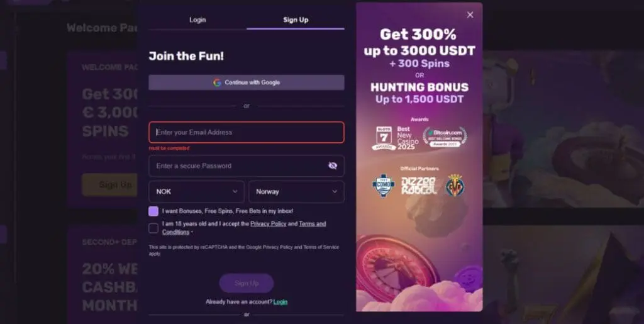
Task: Click the Bitcoin.com award badge
Action: 445,137
